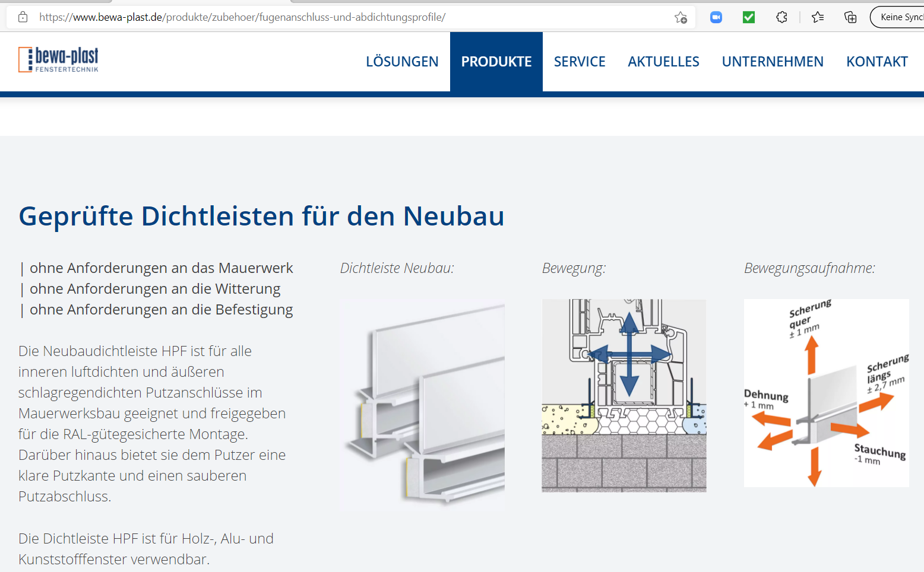Viewport: 924px width, 572px height.
Task: Open the Bewegungsaufnahme arrows diagram
Action: pos(826,393)
